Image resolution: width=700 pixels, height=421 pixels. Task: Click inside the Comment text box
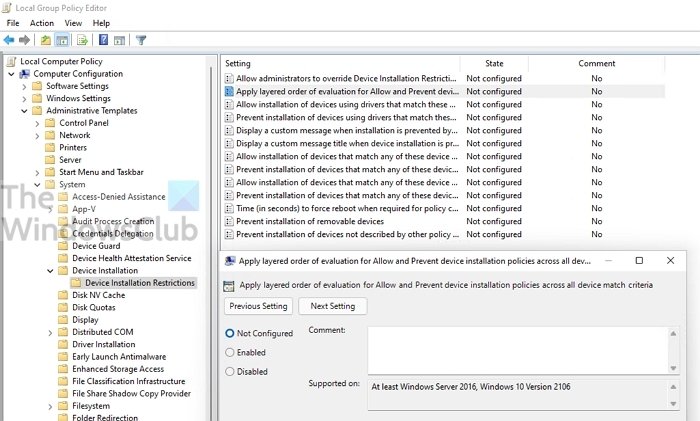pos(518,350)
